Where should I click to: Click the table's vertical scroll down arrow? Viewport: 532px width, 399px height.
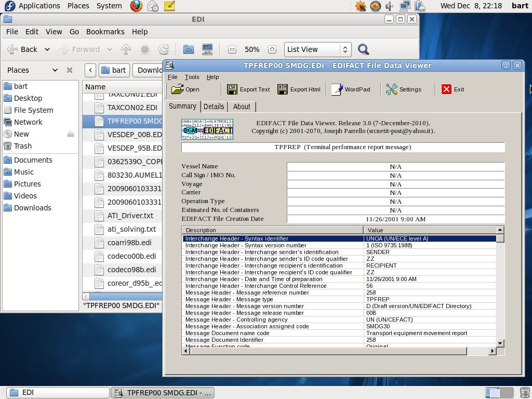pyautogui.click(x=500, y=343)
